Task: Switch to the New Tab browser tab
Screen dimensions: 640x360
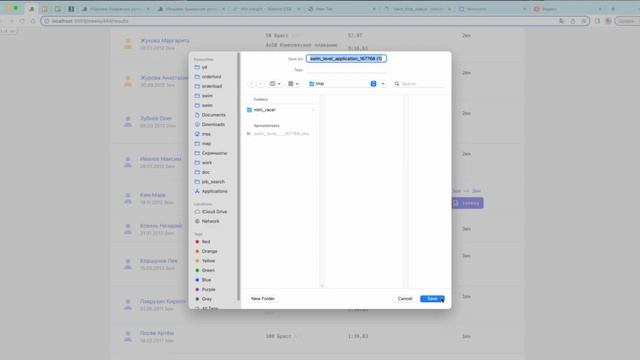Action: pos(342,9)
